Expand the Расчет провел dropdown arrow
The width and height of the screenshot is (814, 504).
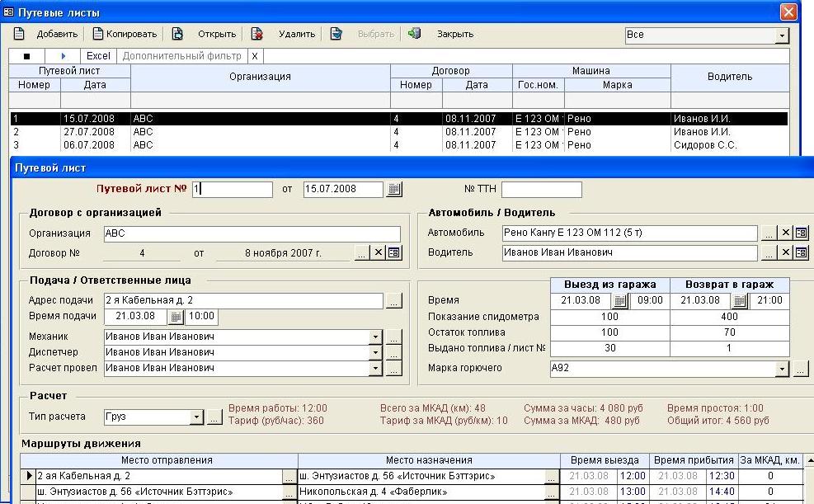376,368
